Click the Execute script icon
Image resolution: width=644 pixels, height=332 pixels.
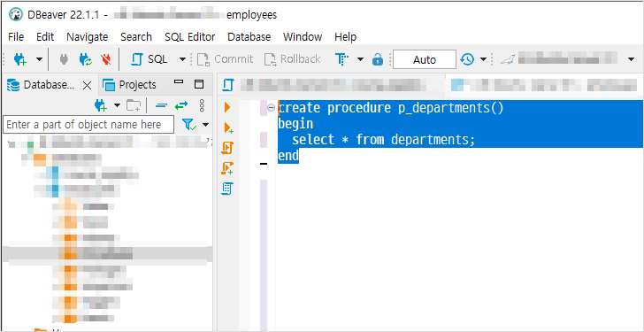tap(227, 148)
